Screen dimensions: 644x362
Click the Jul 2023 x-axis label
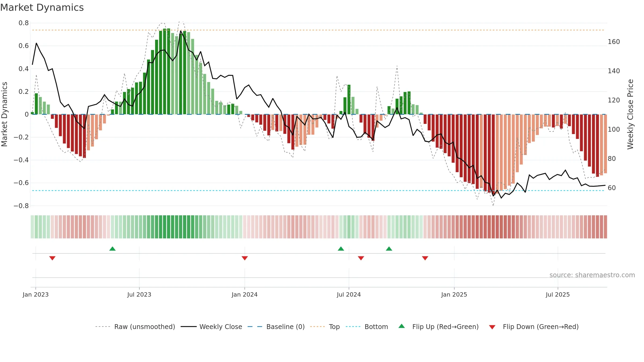click(x=139, y=294)
